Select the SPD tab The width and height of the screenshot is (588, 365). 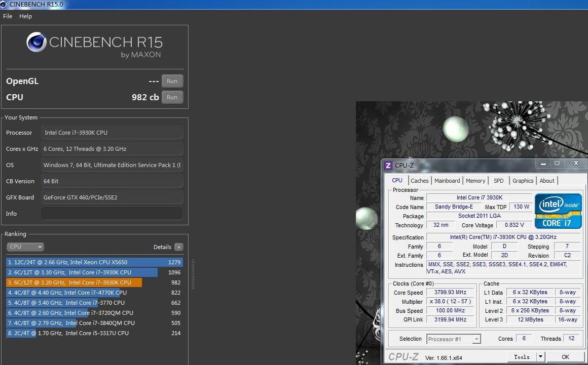pyautogui.click(x=499, y=181)
